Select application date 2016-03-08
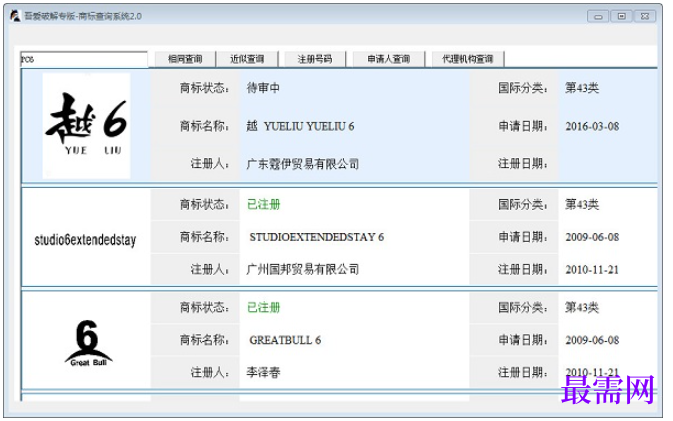Image resolution: width=673 pixels, height=421 pixels. (x=592, y=126)
